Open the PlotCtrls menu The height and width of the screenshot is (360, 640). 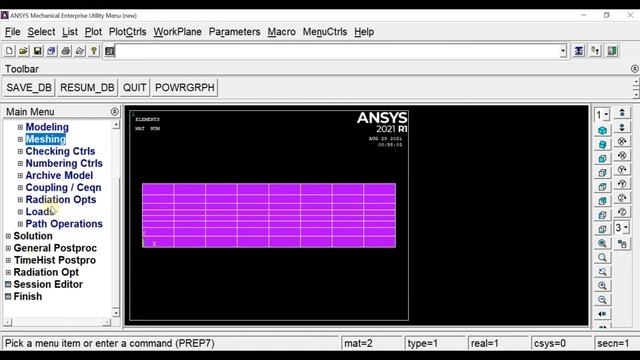coord(127,32)
